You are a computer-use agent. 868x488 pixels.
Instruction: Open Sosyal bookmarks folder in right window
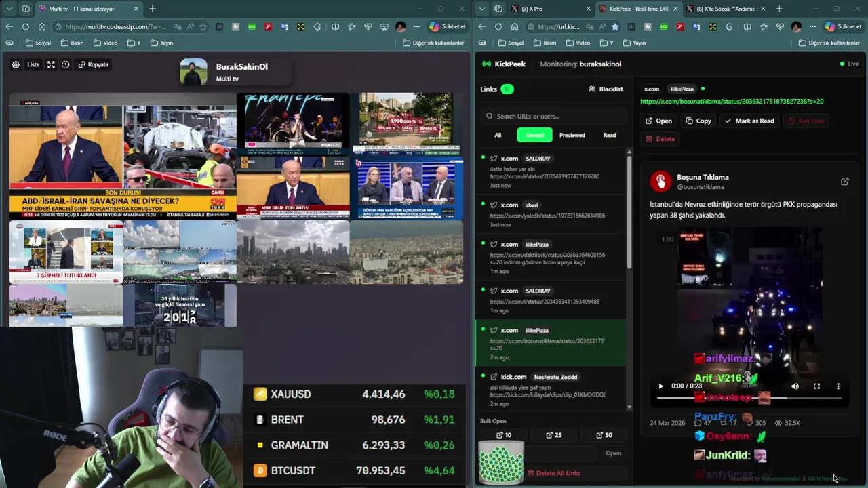(511, 43)
